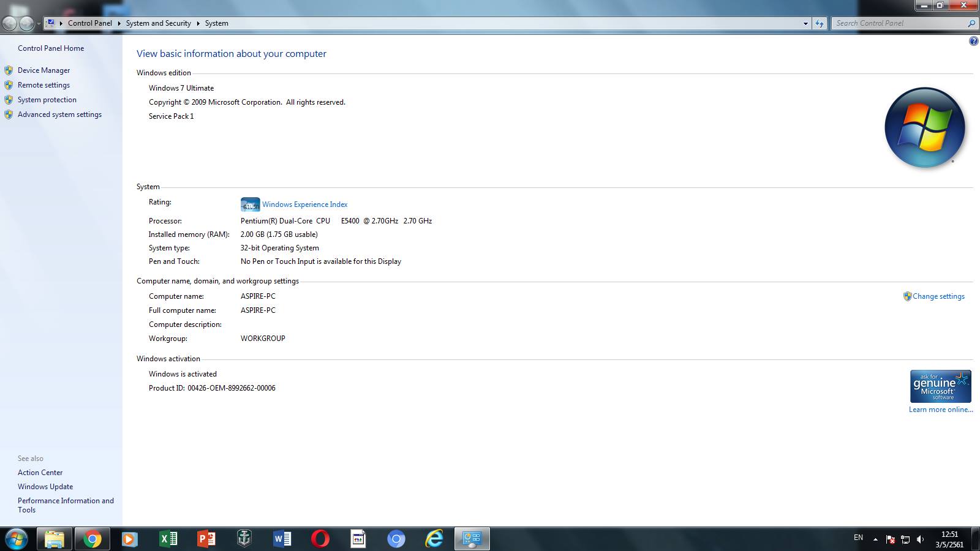Open Action Center flag tray icon
Screen dimensions: 980x551
click(x=891, y=539)
